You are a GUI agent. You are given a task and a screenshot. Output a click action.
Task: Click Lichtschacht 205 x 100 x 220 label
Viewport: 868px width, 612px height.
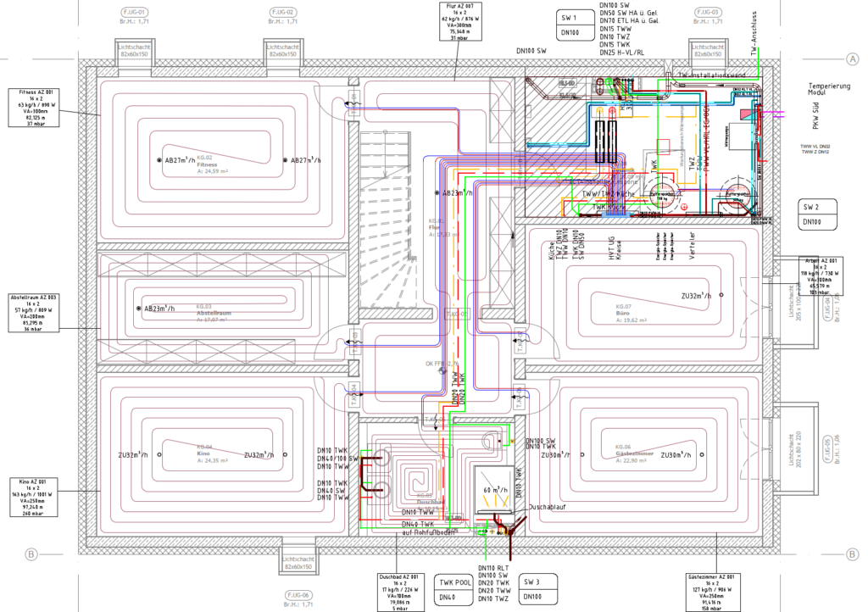coord(795,303)
